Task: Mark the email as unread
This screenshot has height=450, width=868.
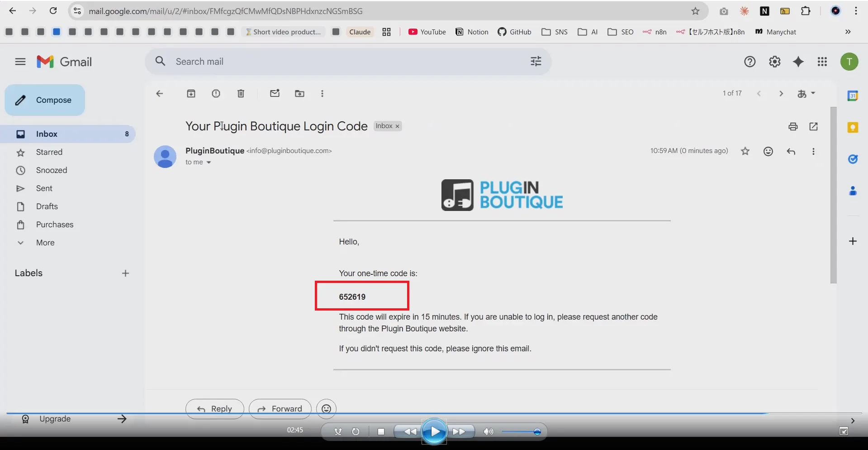Action: 275,94
